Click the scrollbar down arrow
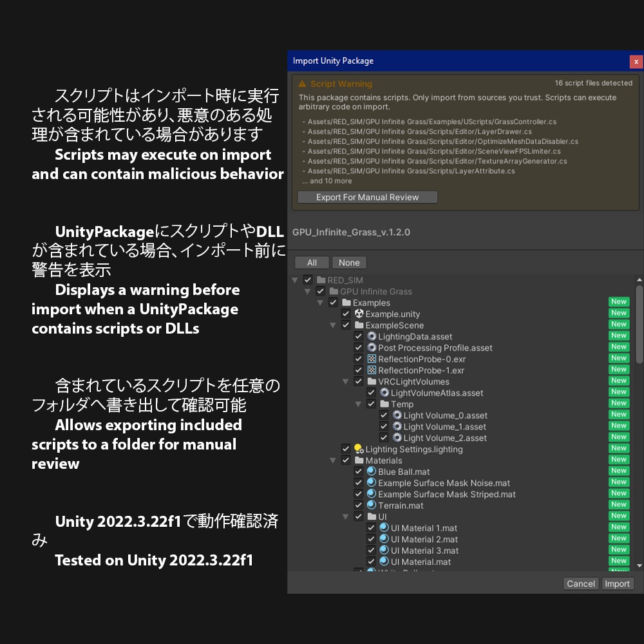This screenshot has height=644, width=644. [x=639, y=566]
